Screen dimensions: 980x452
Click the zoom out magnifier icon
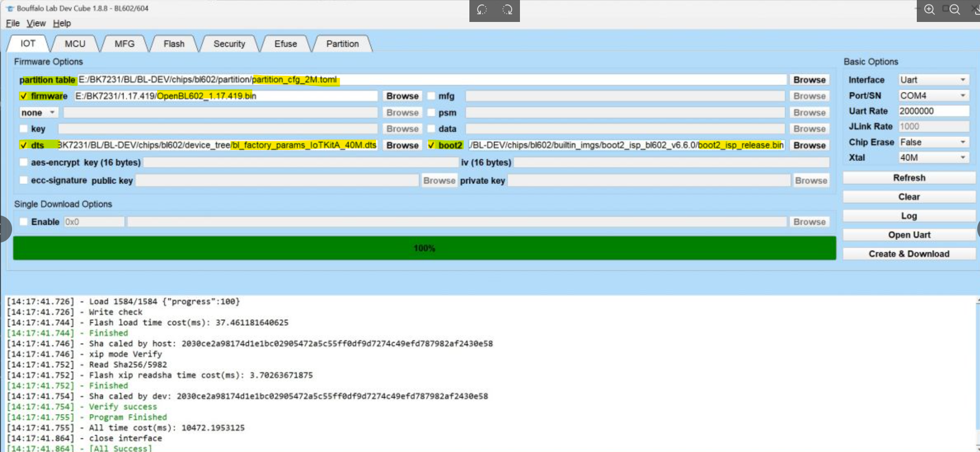[955, 9]
